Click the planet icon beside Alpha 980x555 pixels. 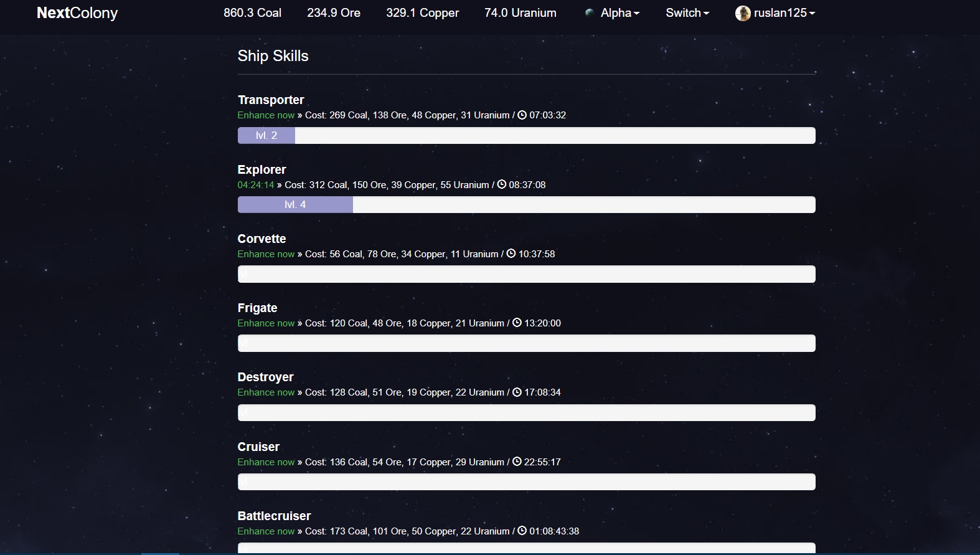click(x=589, y=12)
